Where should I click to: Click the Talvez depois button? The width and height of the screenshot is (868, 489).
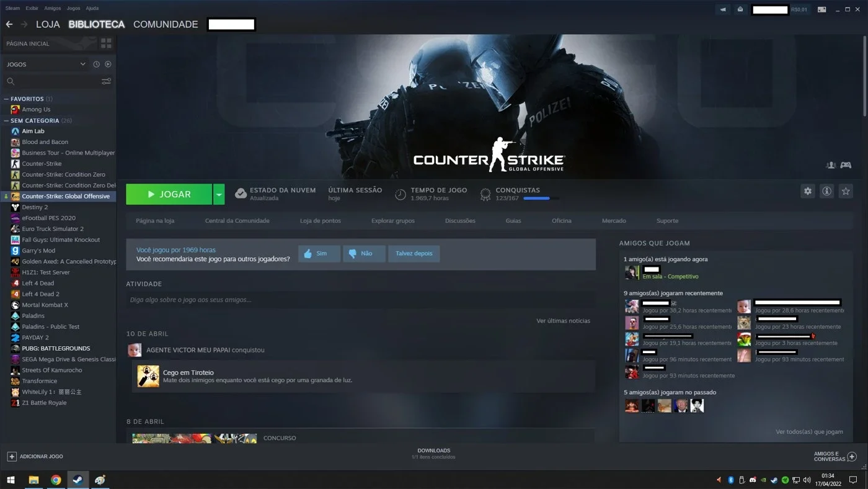(414, 253)
